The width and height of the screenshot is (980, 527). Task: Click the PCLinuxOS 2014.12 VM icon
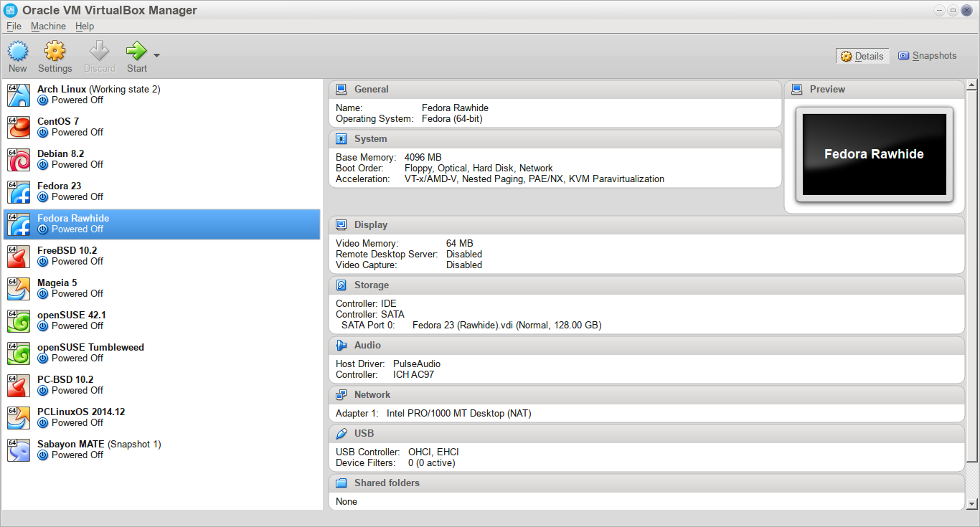[19, 417]
